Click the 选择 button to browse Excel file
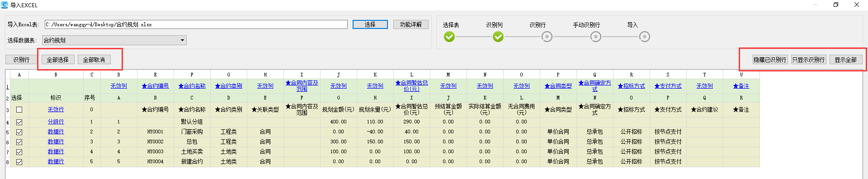868x179 pixels. pos(370,24)
